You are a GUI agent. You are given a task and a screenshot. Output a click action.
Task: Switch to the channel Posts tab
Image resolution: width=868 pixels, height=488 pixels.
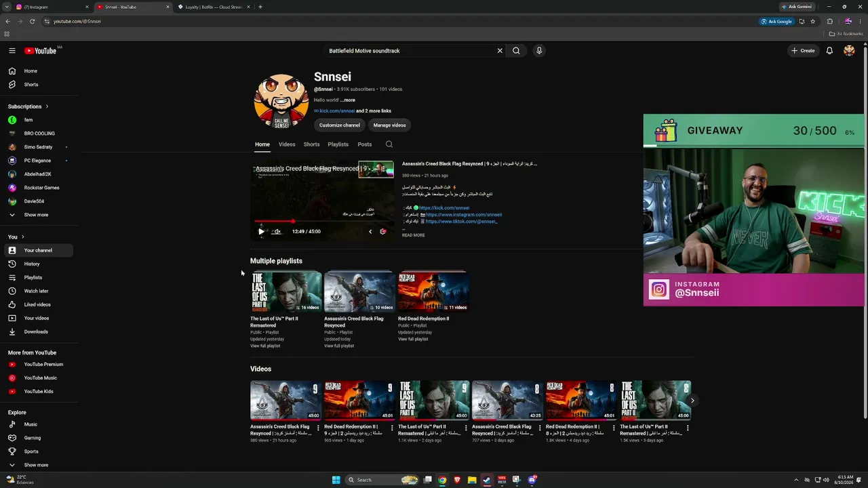365,144
